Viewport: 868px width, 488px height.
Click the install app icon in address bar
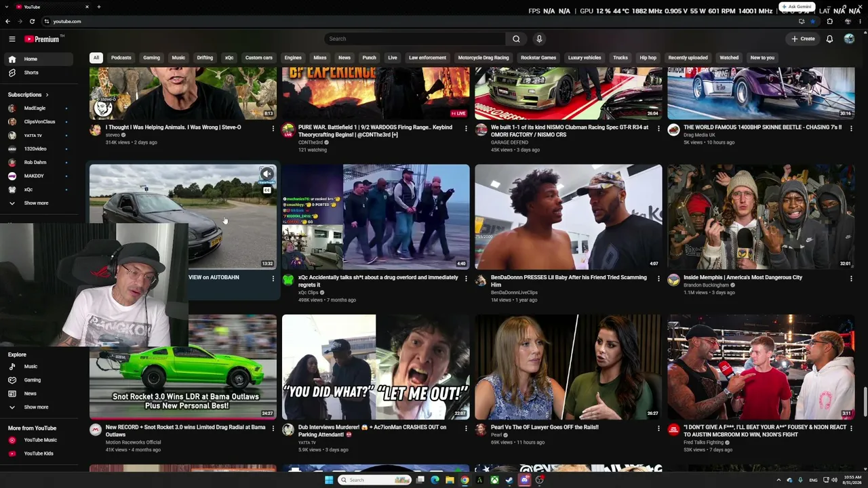click(x=802, y=21)
